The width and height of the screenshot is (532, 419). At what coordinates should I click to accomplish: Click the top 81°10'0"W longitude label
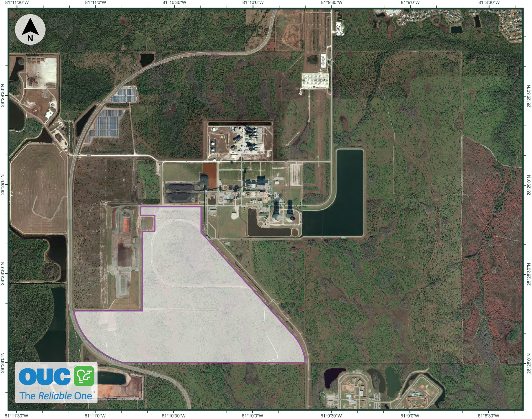pos(253,2)
